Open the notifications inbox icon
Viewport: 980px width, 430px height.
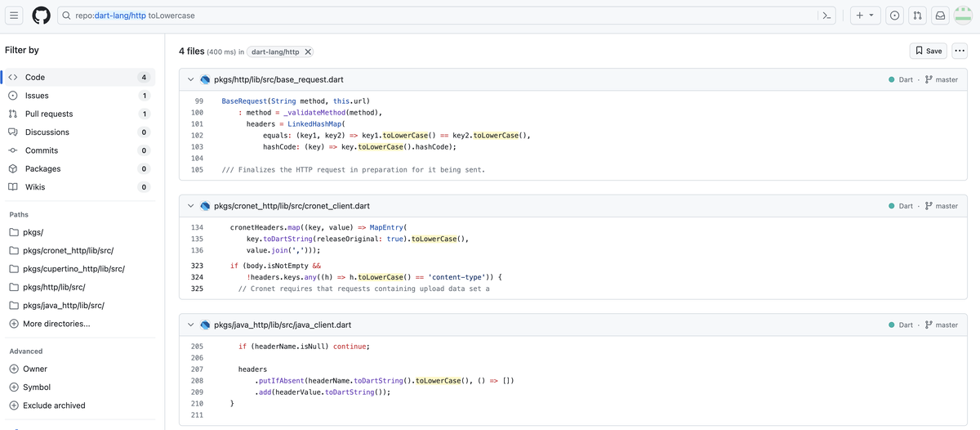[941, 16]
